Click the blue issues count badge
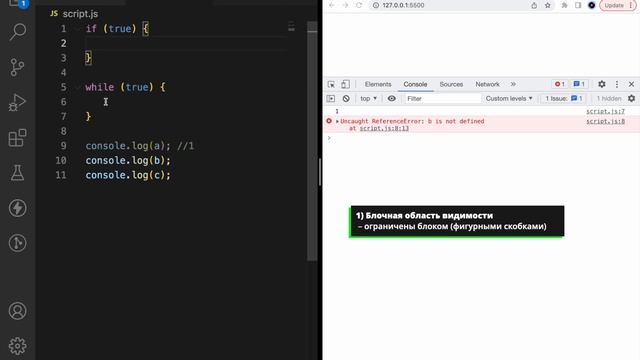This screenshot has height=360, width=640. click(579, 84)
